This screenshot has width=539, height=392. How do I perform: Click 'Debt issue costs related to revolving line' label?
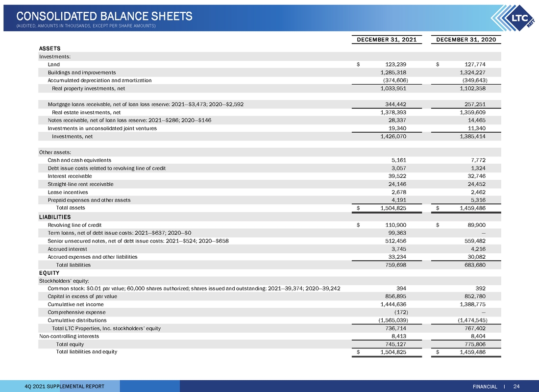tap(106, 168)
